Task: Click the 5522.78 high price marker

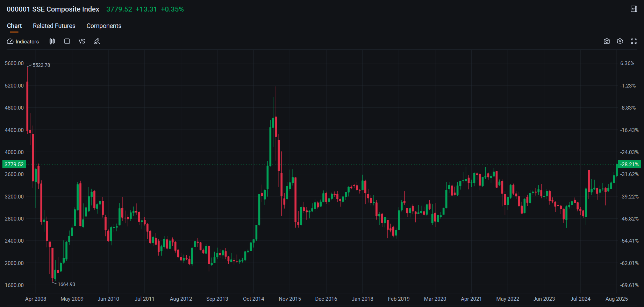Action: (x=41, y=65)
